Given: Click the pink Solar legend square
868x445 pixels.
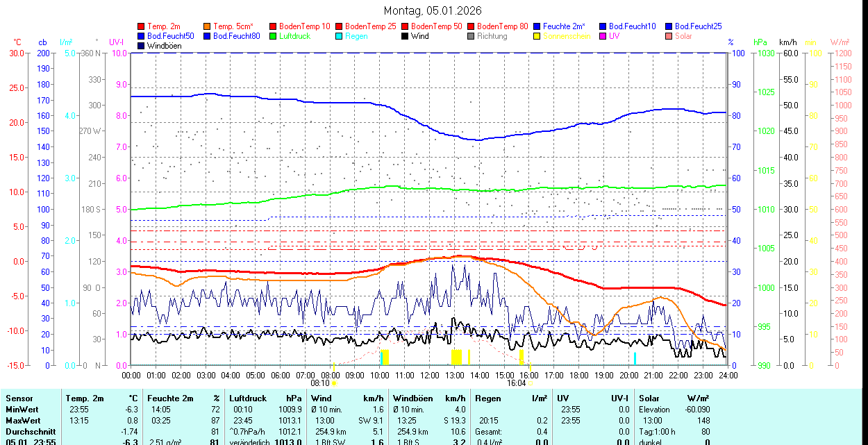Looking at the screenshot, I should pos(669,36).
